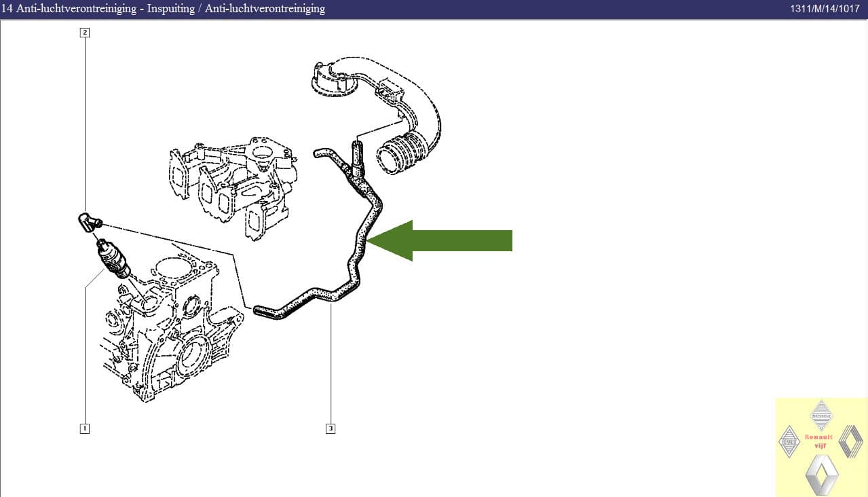Select callout number 2 label
Screen dimensions: 868x497
pyautogui.click(x=84, y=32)
